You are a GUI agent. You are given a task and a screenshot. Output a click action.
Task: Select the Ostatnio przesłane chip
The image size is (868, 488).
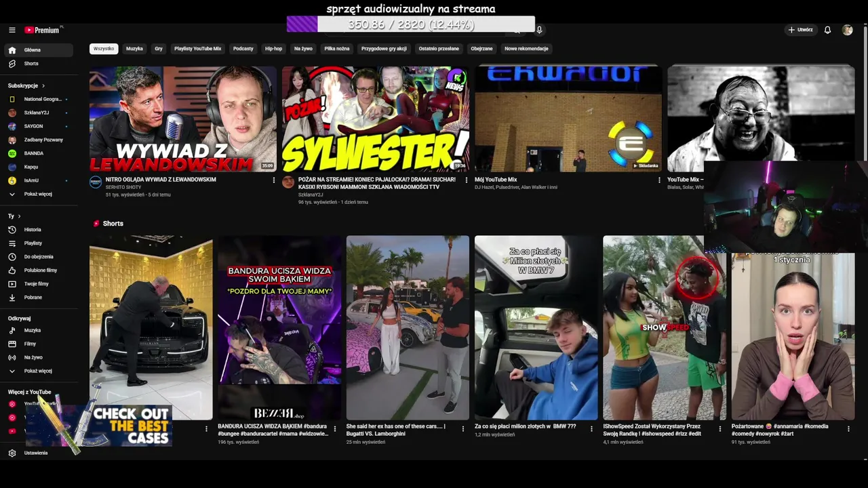point(439,49)
